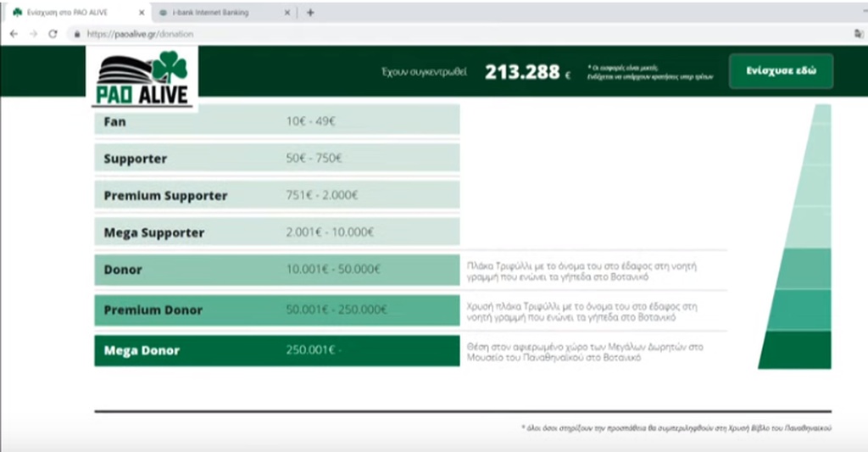Click the translate icon in address bar
Screen dimensions: 868x452
pos(859,34)
